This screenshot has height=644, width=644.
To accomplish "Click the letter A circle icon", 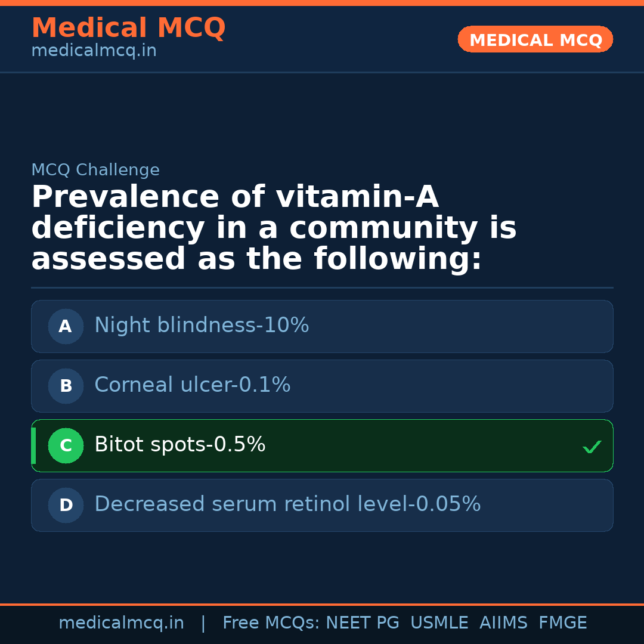I will pyautogui.click(x=66, y=326).
